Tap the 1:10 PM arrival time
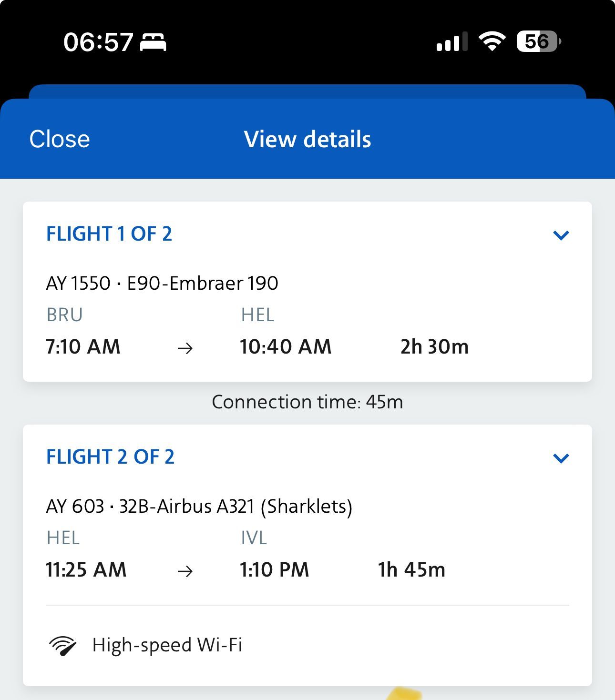615x700 pixels. 274,570
